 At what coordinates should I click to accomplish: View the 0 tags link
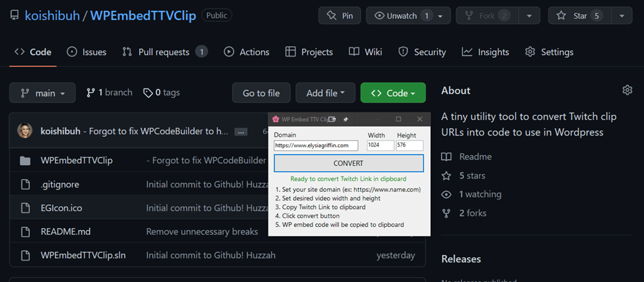coord(162,92)
